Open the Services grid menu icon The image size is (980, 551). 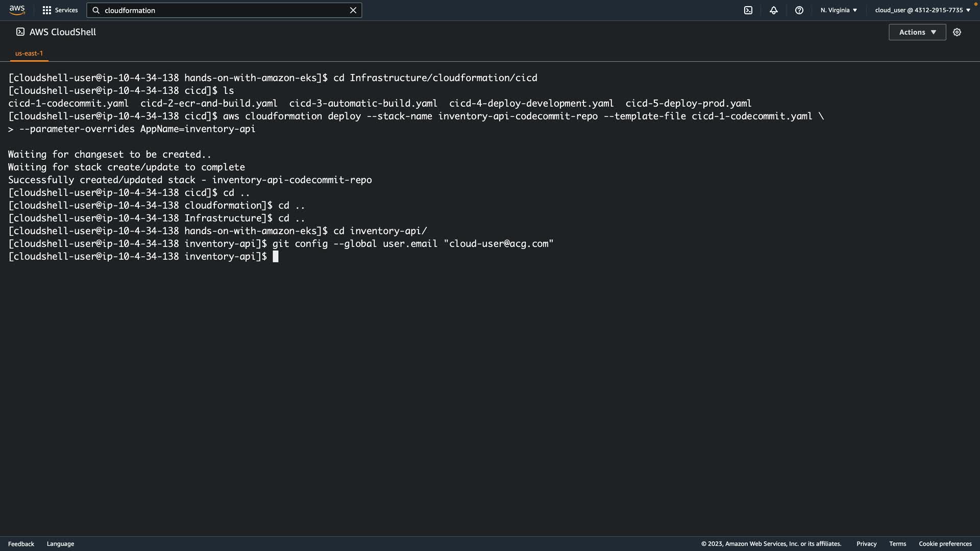click(47, 10)
